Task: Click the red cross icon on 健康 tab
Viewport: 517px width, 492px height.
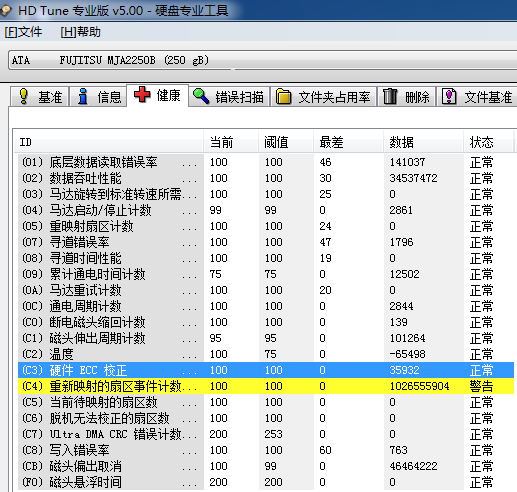Action: 142,95
